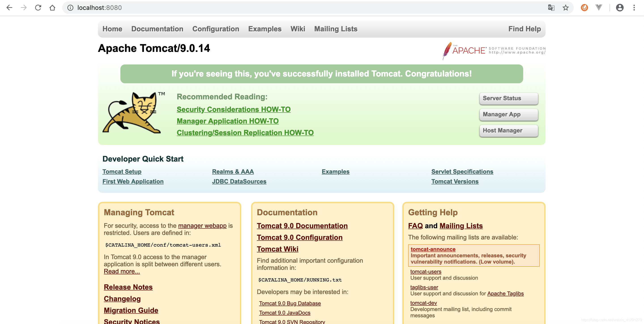The width and height of the screenshot is (644, 324).
Task: Open the Tomcat Versions link
Action: [x=455, y=181]
